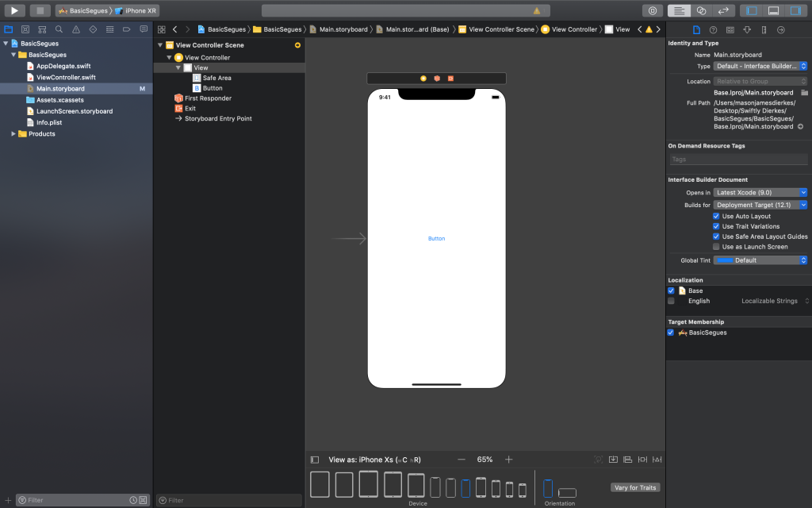Click the Vary for Traits button
This screenshot has height=508, width=812.
point(635,488)
